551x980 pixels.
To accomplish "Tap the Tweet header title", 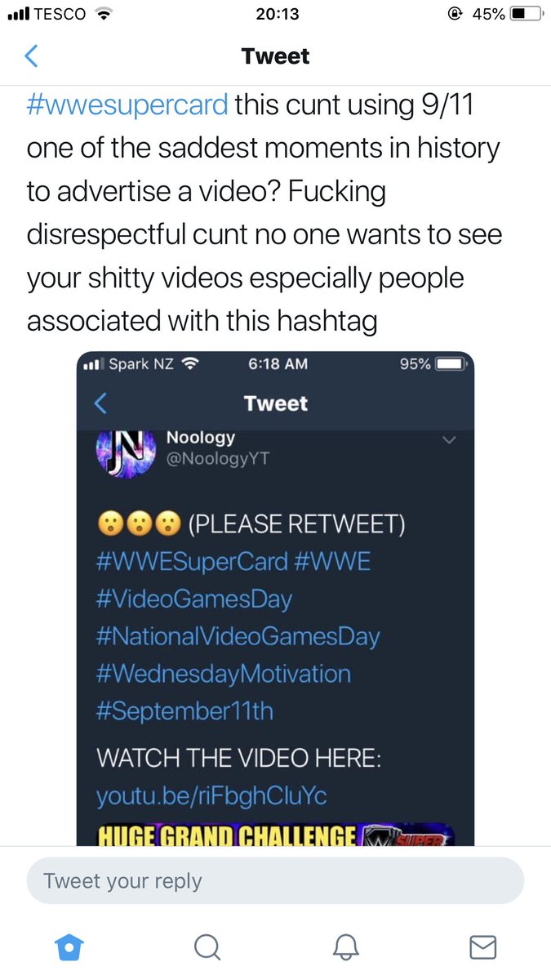I will [276, 56].
